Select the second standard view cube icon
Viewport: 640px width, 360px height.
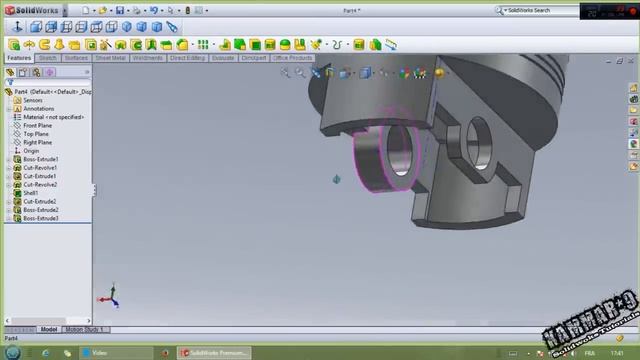pyautogui.click(x=51, y=27)
